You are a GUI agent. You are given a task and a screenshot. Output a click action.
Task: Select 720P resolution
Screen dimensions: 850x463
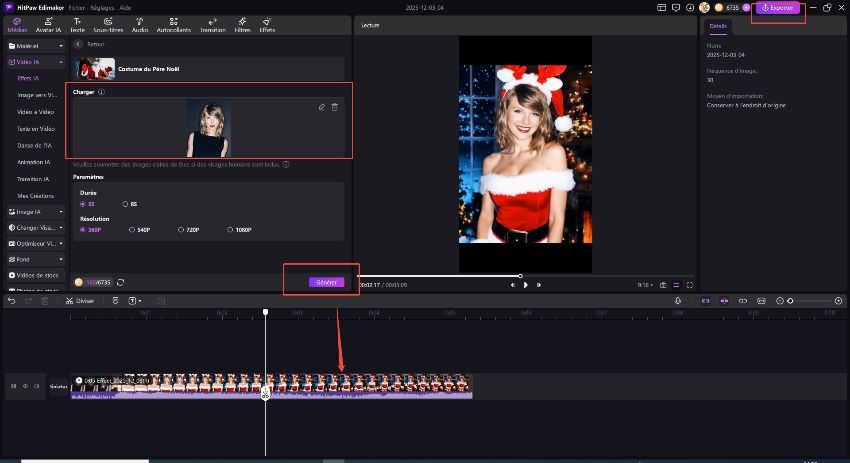pyautogui.click(x=189, y=230)
